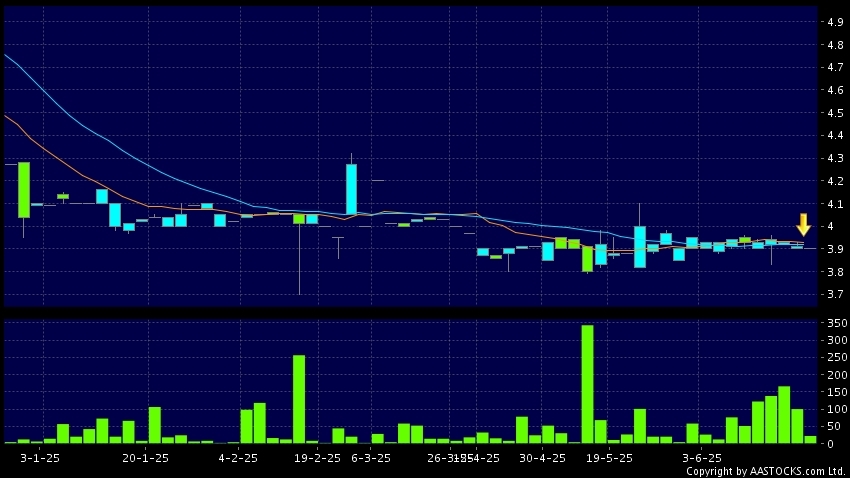This screenshot has width=850, height=478.
Task: Click the large green candlestick near 3-1-25
Action: click(24, 190)
